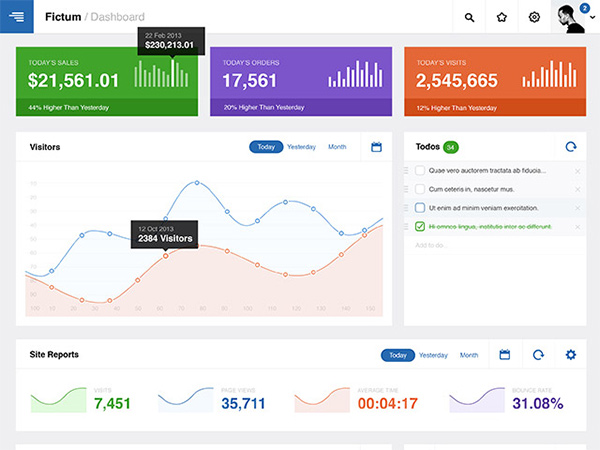Select Today tab in Site Reports
600x450 pixels.
tap(397, 355)
